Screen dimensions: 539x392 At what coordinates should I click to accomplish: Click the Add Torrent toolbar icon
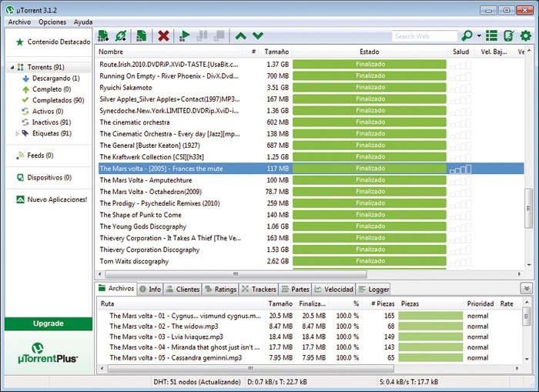coord(103,35)
